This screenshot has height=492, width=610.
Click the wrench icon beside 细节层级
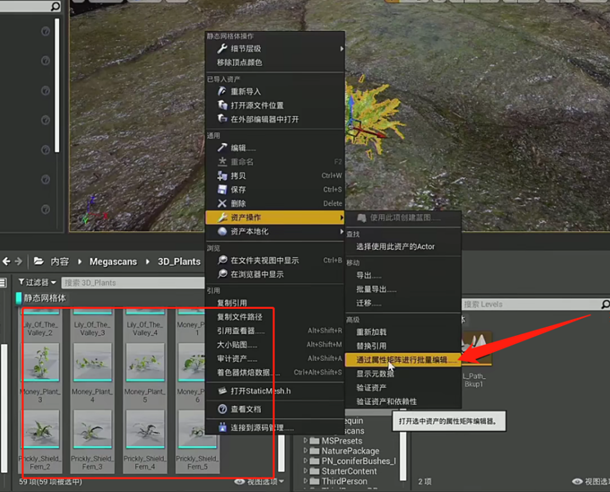222,48
